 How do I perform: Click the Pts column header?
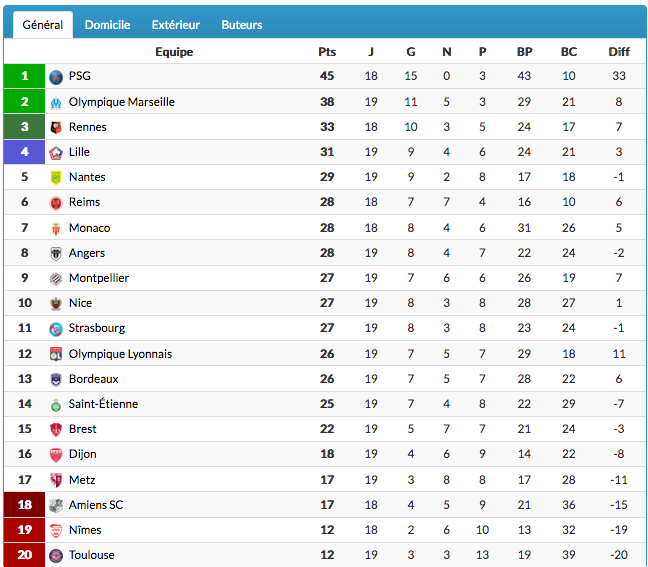327,52
